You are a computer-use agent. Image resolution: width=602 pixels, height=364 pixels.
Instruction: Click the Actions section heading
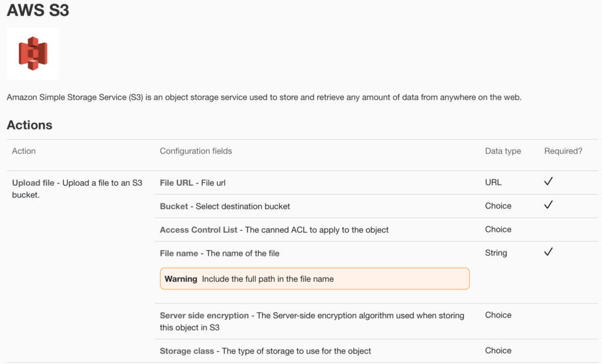coord(29,125)
